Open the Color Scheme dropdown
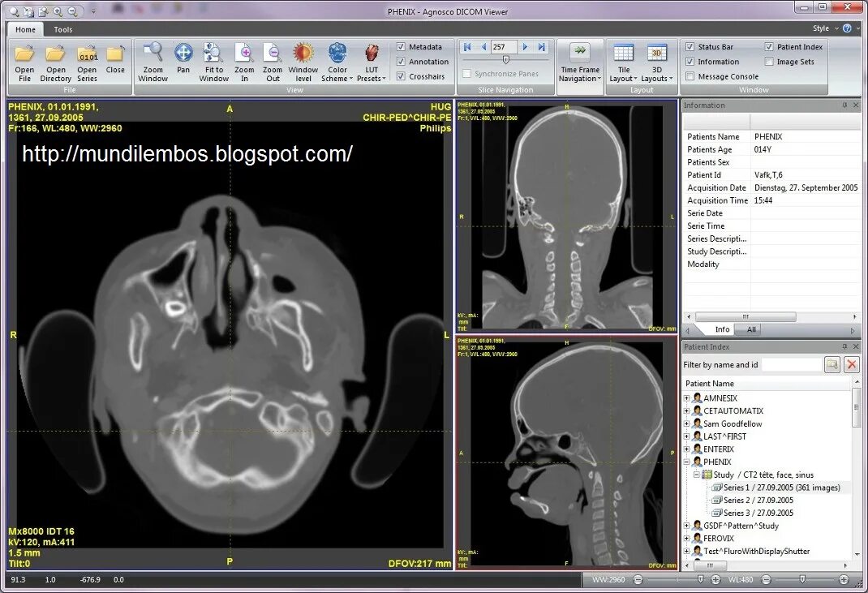The width and height of the screenshot is (868, 593). (x=337, y=63)
